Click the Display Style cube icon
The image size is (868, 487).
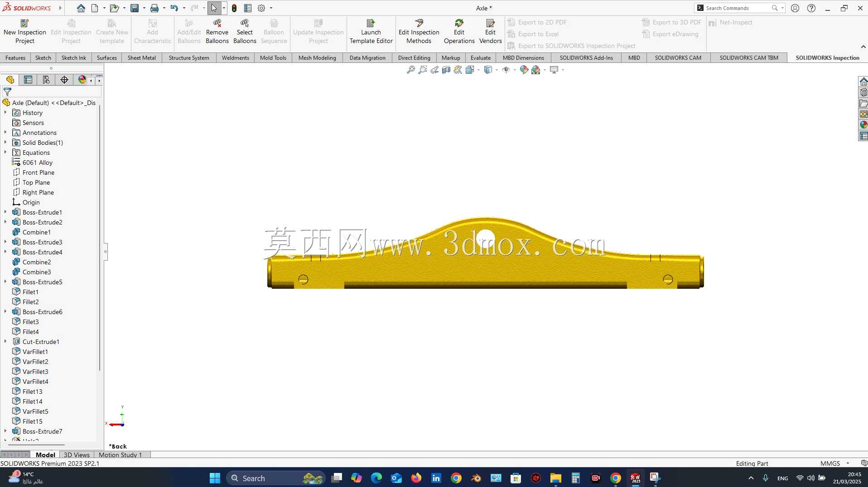(488, 70)
